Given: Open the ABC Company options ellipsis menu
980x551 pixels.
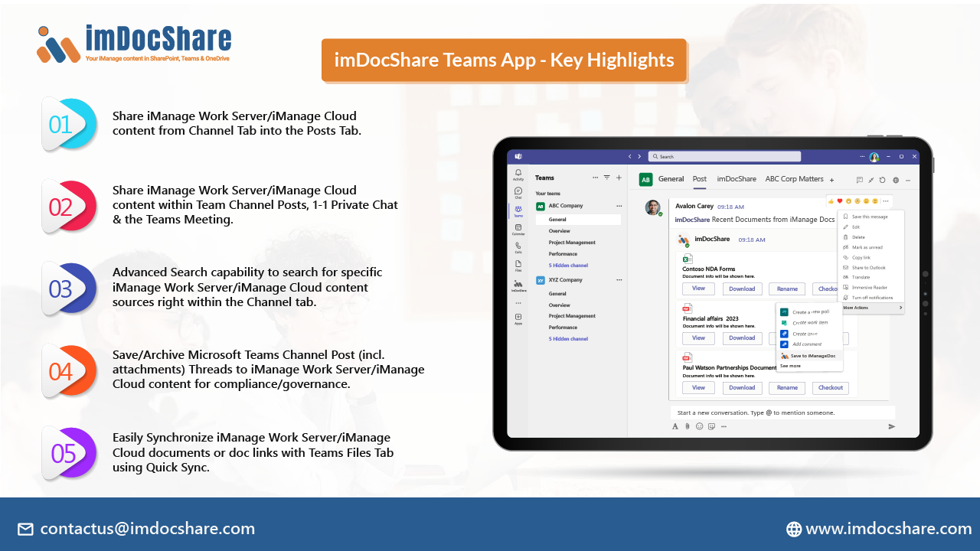Looking at the screenshot, I should coord(619,205).
